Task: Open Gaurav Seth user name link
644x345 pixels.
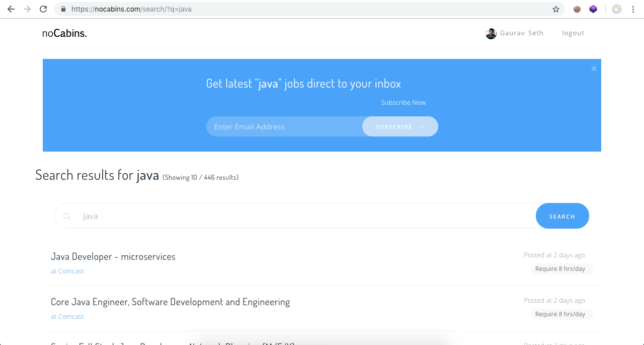Action: click(x=522, y=33)
